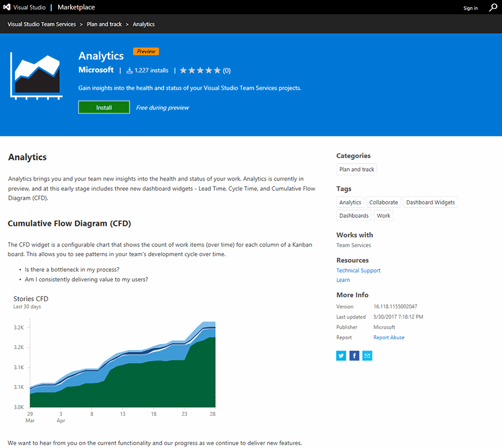
Task: Click the Analytics extension chart logo
Action: coord(36,76)
